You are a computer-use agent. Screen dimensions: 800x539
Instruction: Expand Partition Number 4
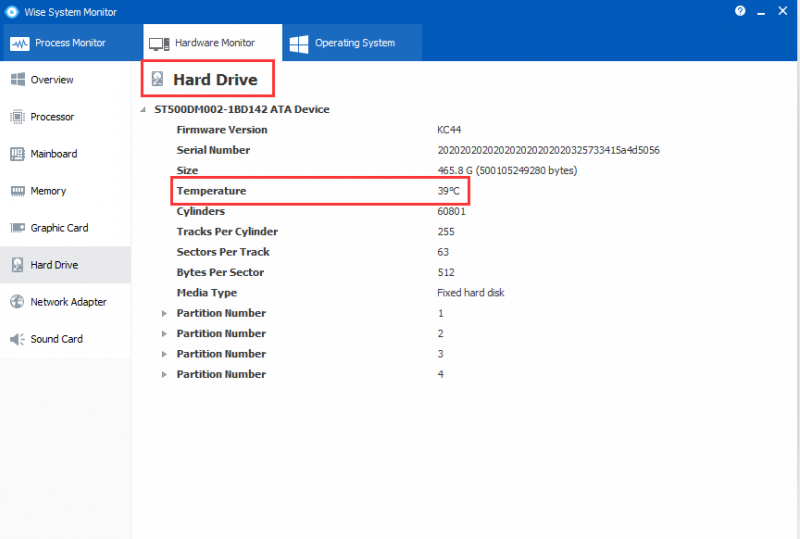click(x=164, y=375)
